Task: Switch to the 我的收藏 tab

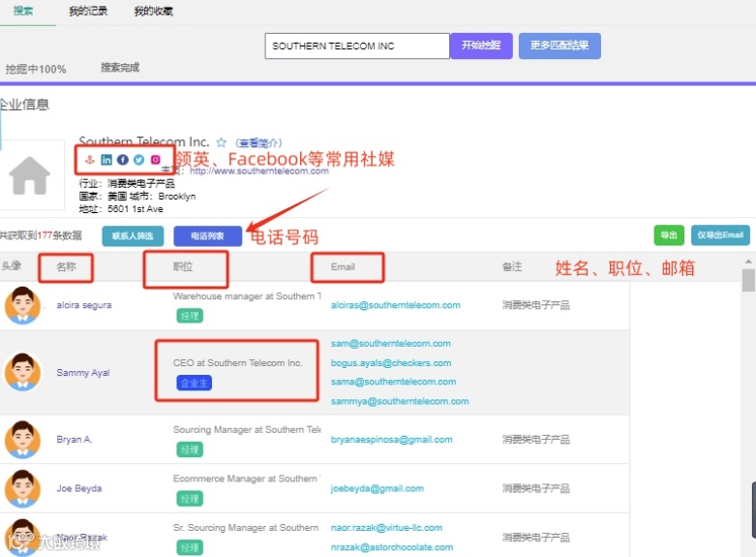Action: tap(154, 11)
